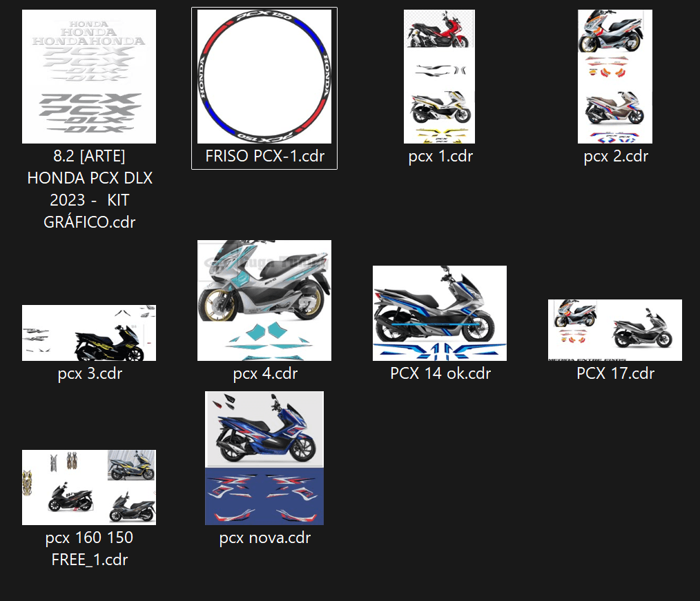The width and height of the screenshot is (700, 601).
Task: Click the PCX 14 ok.cdr thumbnail
Action: point(440,313)
